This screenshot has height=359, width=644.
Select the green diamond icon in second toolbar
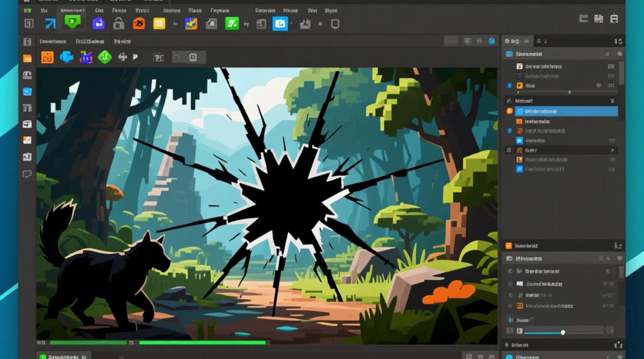104,57
